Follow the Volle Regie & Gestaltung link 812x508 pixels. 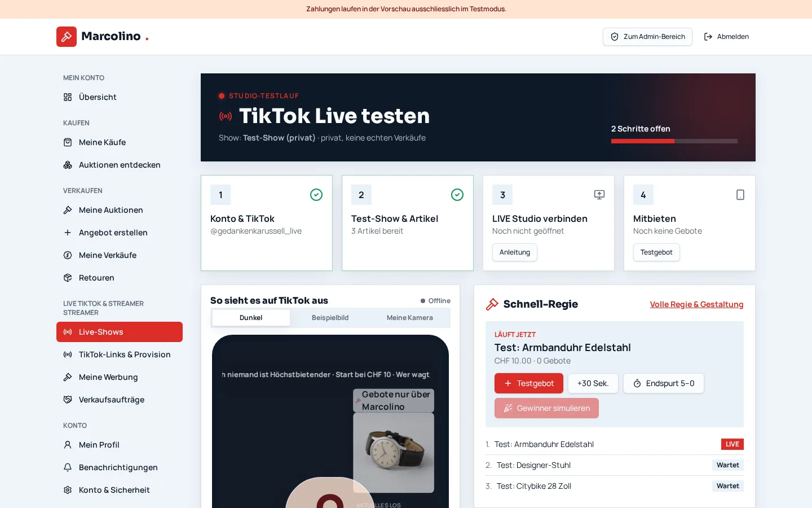pos(696,304)
